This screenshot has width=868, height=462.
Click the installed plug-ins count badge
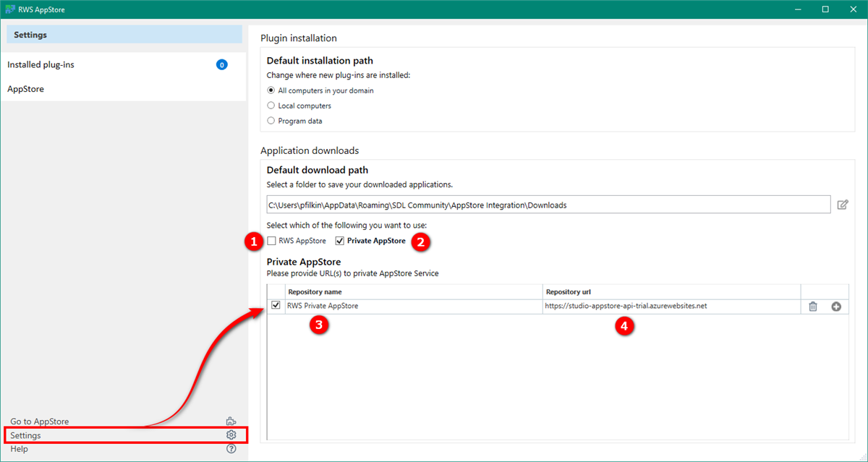[222, 64]
